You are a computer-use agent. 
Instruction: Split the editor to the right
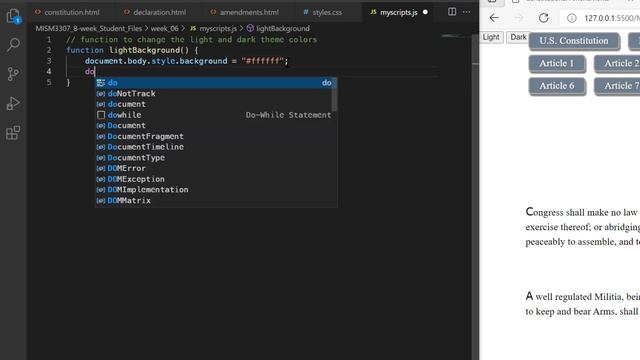pos(452,12)
